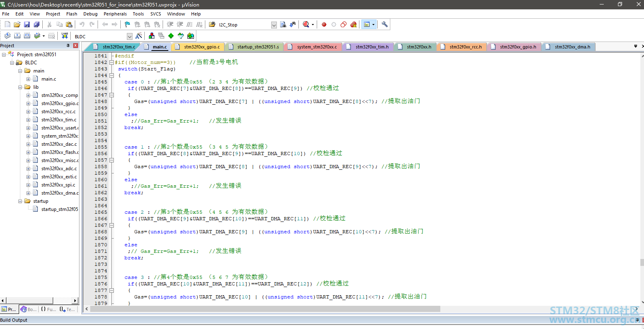Screen dimensions: 644x329
Task: Click the Project panel horizontal scrollbar
Action: coord(29,300)
